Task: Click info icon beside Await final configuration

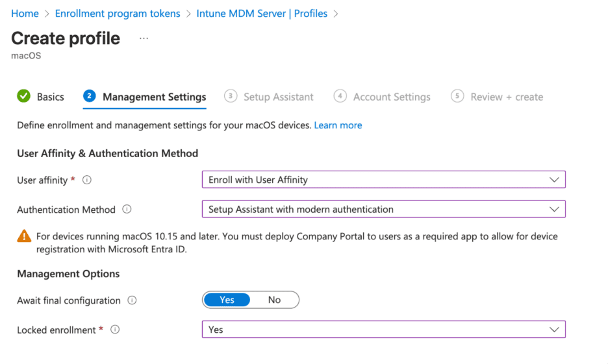Action: coord(132,300)
